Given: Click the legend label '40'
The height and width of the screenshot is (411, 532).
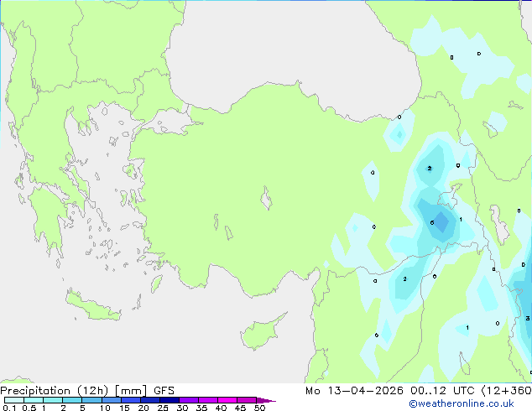Looking at the screenshot, I should [x=221, y=408].
